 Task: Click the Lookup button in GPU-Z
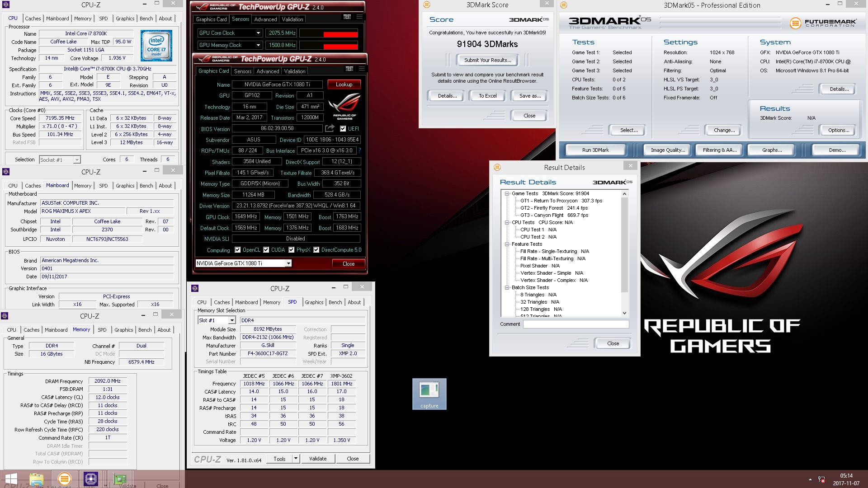click(344, 84)
